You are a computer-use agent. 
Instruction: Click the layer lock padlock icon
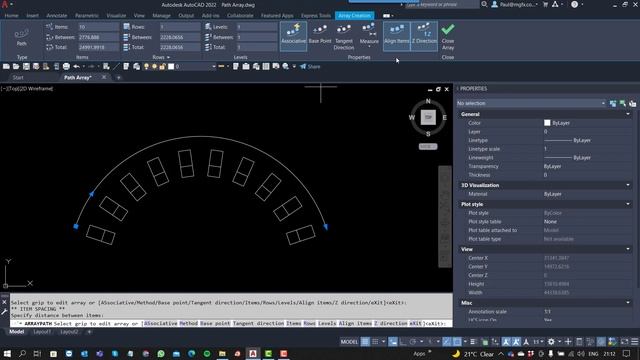(x=162, y=67)
